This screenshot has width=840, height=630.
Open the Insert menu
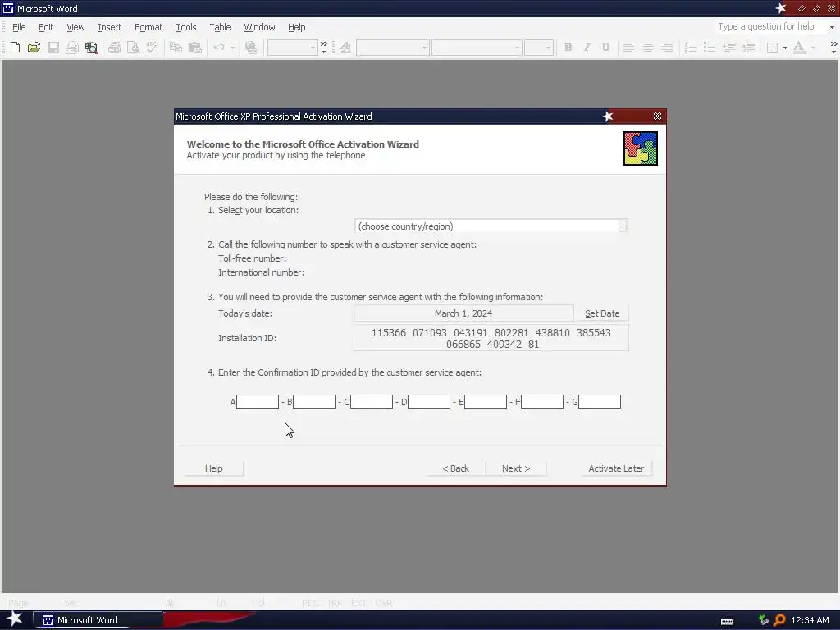coord(109,27)
